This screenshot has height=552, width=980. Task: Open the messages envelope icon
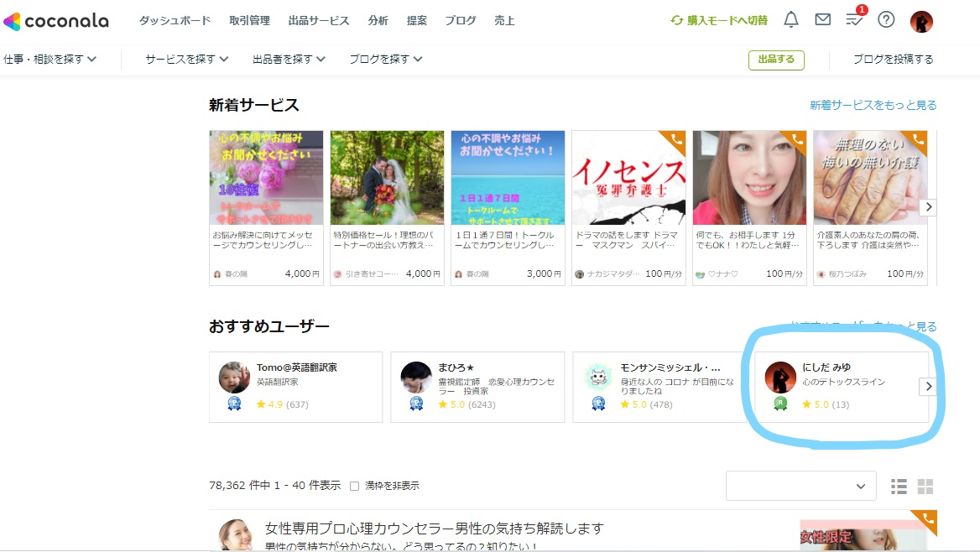pos(823,20)
